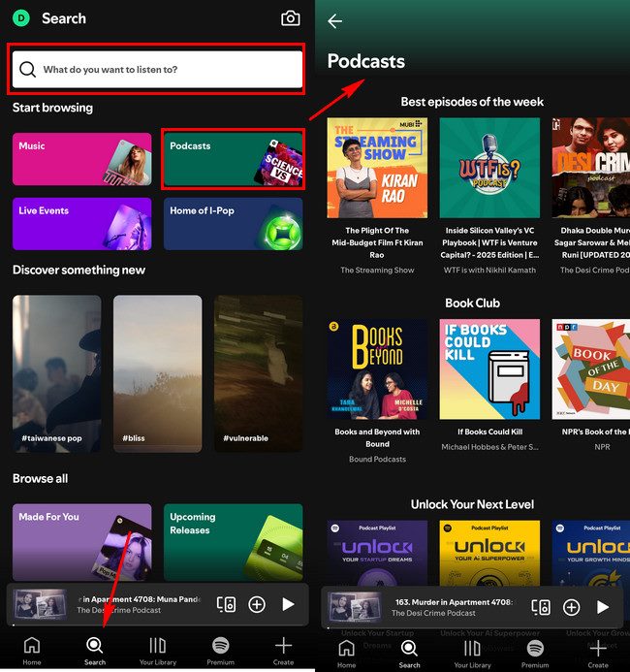Click the 'What do you want to listen to?' search box

click(x=156, y=70)
